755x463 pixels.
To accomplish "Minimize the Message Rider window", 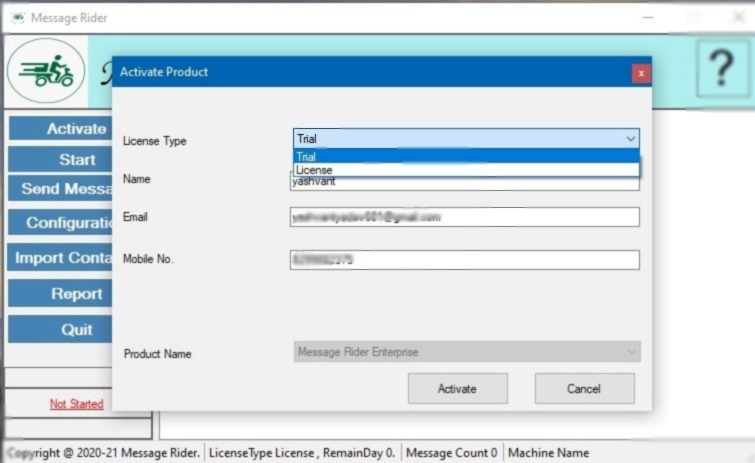I will (648, 18).
